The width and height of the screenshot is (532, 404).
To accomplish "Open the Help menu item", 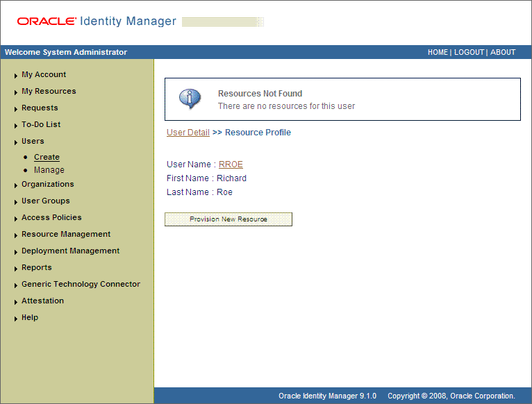I will point(30,317).
